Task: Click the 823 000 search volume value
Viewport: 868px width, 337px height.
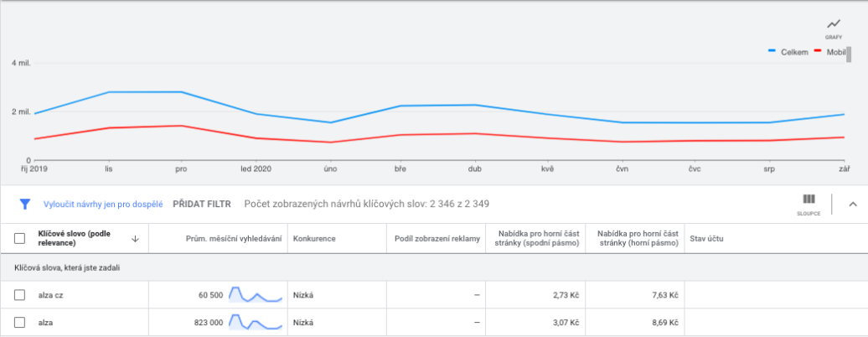Action: click(x=208, y=323)
